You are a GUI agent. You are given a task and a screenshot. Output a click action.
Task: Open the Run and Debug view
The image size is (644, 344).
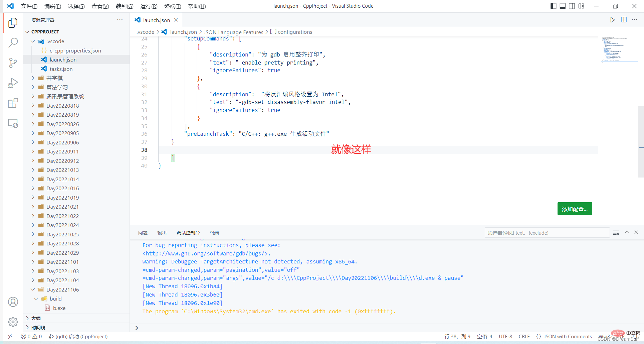[x=13, y=83]
